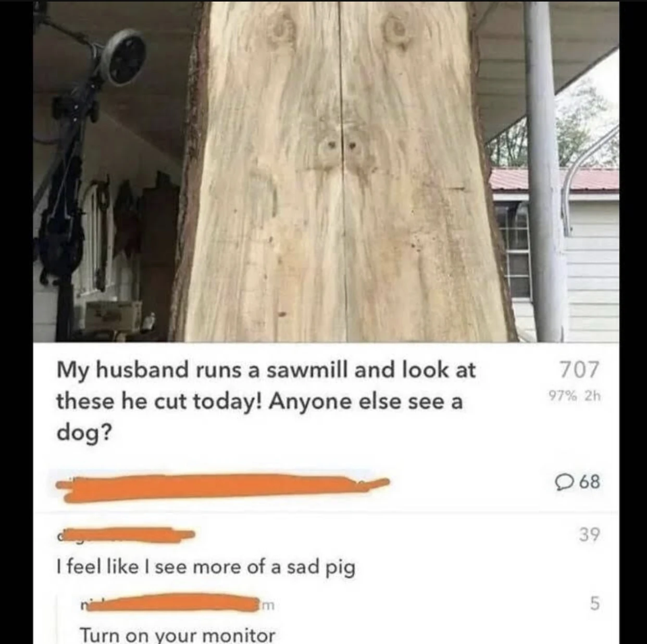The image size is (647, 644).
Task: Click the 97% upvote percentage label
Action: coord(563,396)
